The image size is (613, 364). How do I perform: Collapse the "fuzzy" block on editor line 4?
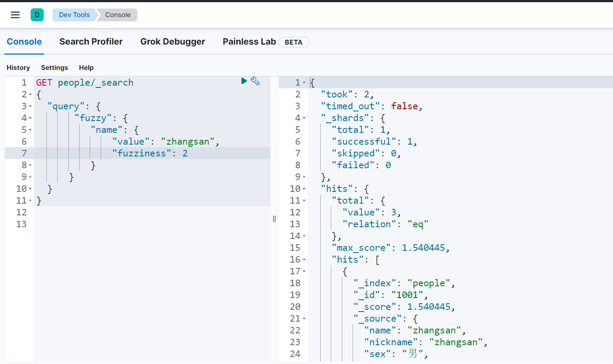[30, 118]
